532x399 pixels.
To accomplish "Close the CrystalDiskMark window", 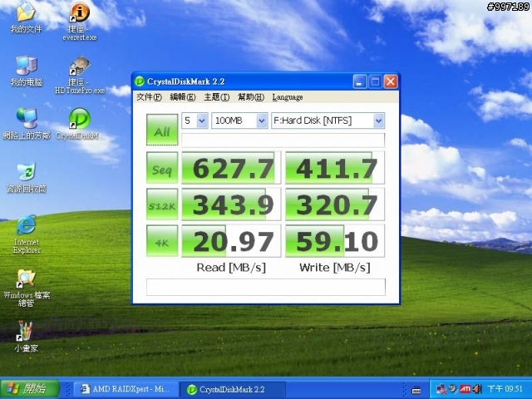I will tap(391, 81).
